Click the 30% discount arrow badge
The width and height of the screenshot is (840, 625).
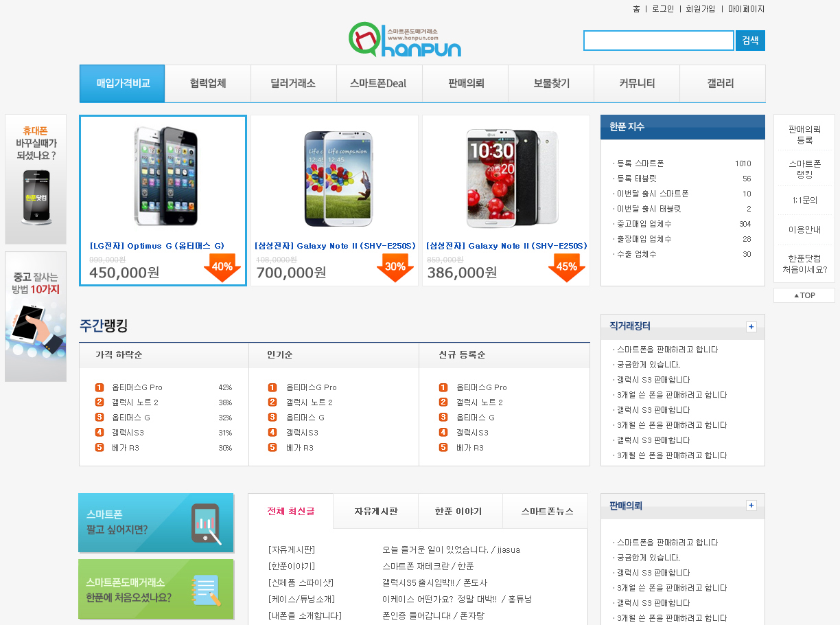pos(395,268)
